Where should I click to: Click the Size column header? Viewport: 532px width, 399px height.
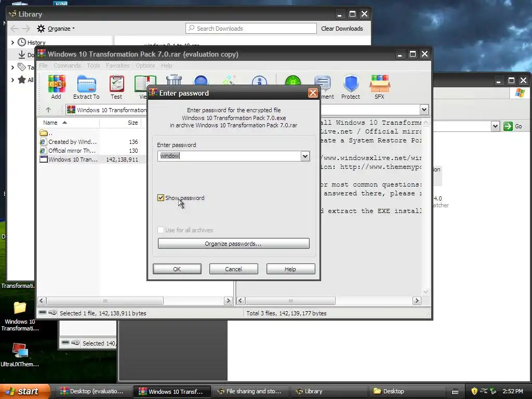121,123
